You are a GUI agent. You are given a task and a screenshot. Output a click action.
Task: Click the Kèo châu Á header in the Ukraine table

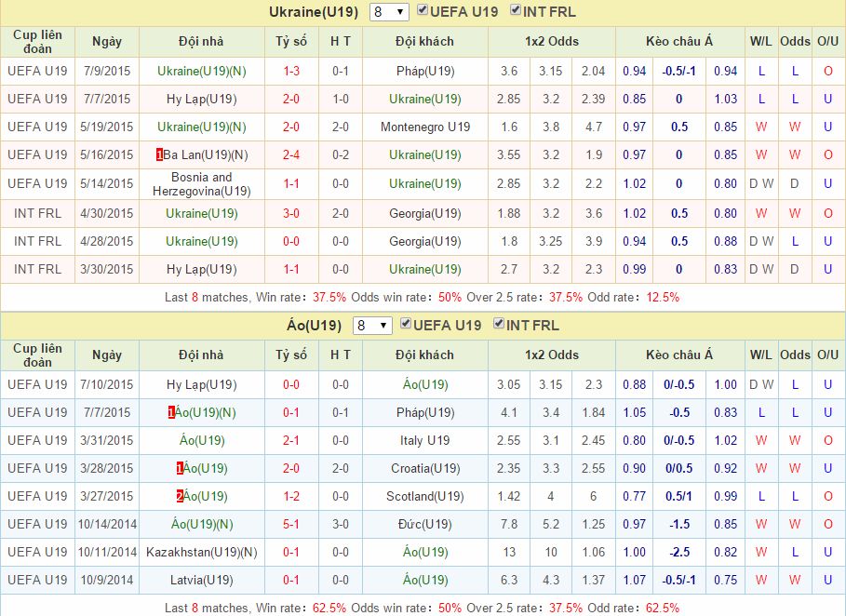click(x=679, y=42)
